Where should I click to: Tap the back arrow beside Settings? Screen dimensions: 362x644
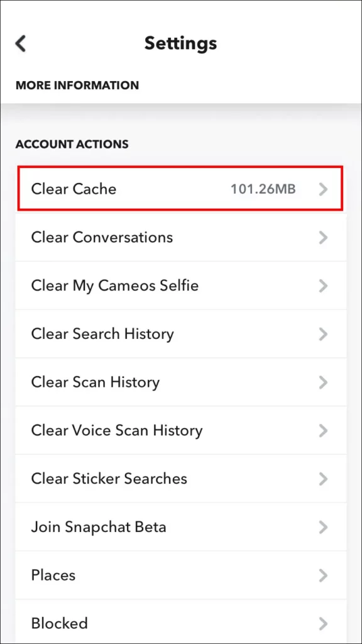click(x=21, y=43)
